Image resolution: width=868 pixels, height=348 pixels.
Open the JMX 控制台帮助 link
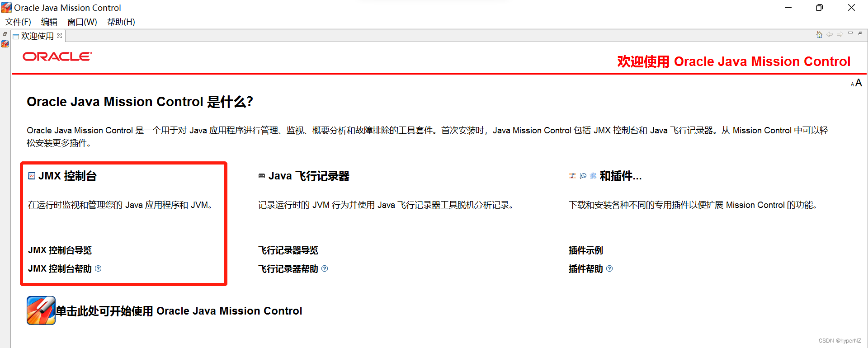60,268
